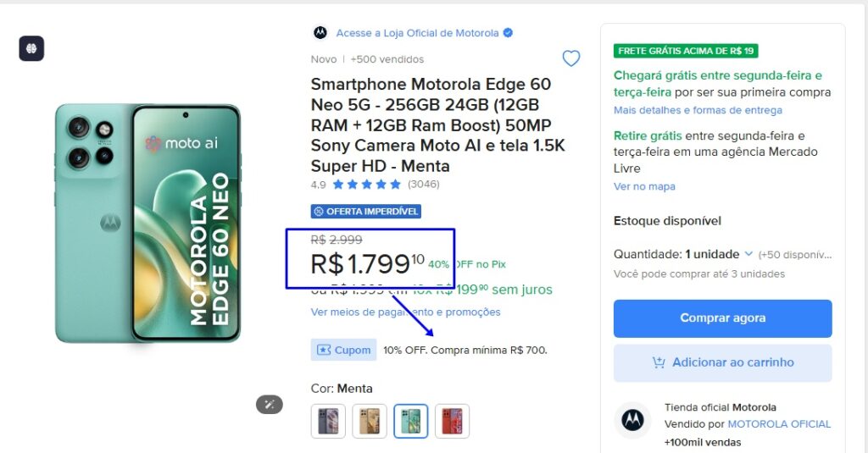Click the Cupom ticket icon

324,350
